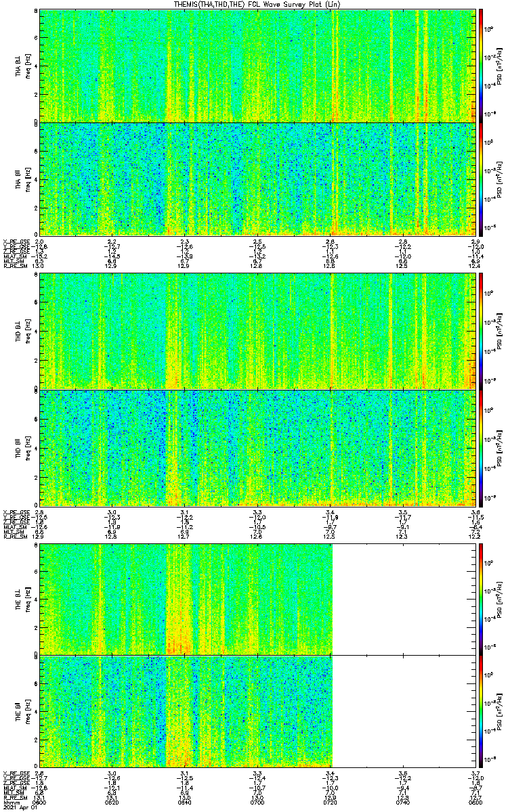
Task: Click the R_RE_SM row label under THA panels
Action: tap(14, 266)
